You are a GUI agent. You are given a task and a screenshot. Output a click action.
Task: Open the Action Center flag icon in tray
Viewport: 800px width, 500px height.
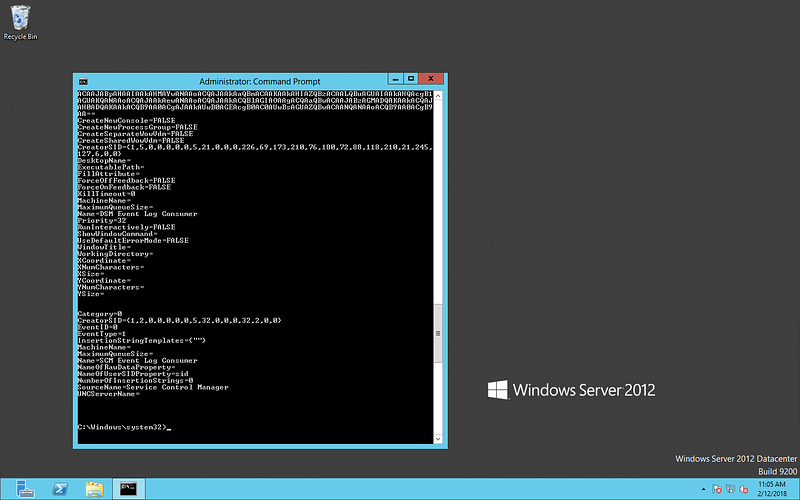tap(717, 489)
